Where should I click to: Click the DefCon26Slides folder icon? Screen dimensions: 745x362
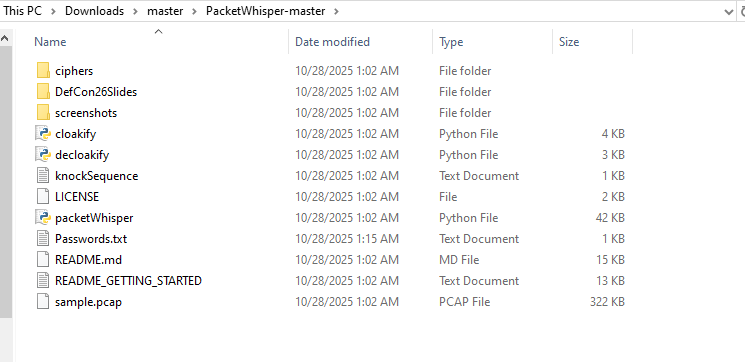tap(43, 92)
